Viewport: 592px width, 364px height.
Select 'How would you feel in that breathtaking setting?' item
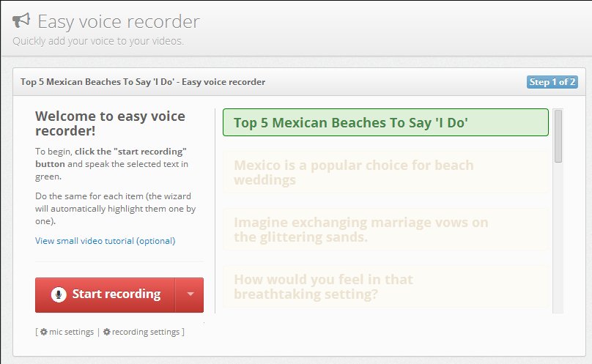385,286
